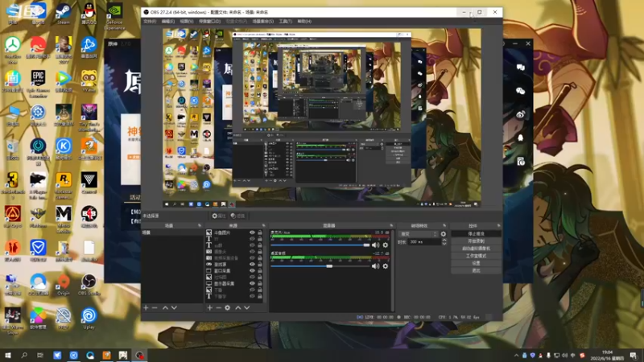Open the 停靠窗口(D) menu
644x362 pixels.
coord(209,22)
